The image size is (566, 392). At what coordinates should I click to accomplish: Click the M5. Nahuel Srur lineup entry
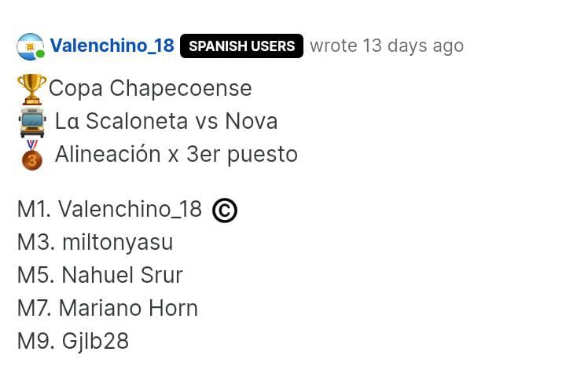pyautogui.click(x=100, y=275)
